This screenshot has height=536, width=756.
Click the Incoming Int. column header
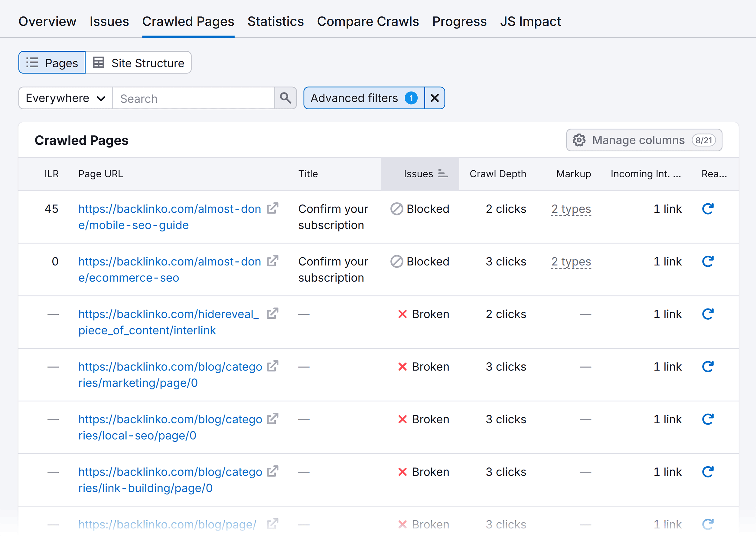[x=646, y=174]
